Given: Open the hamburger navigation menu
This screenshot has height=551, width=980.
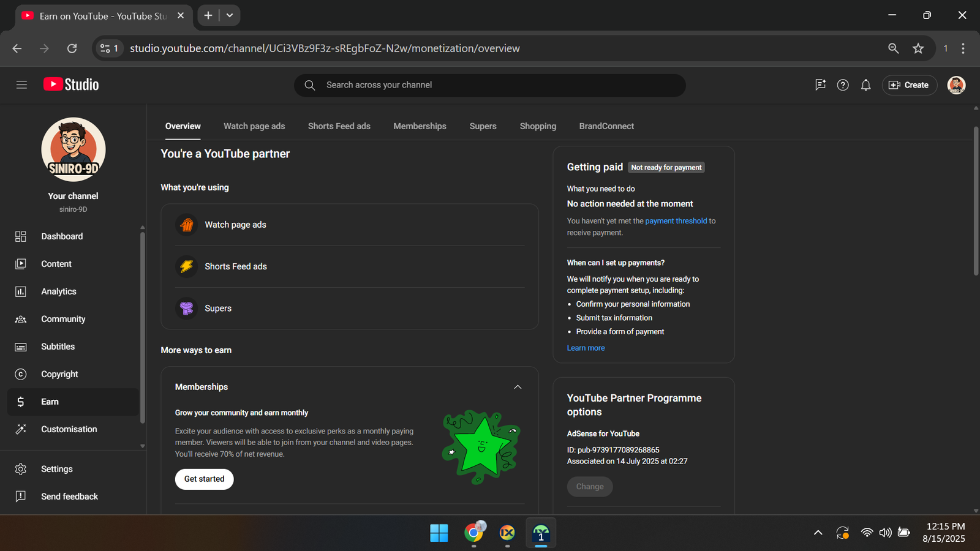Looking at the screenshot, I should [21, 85].
